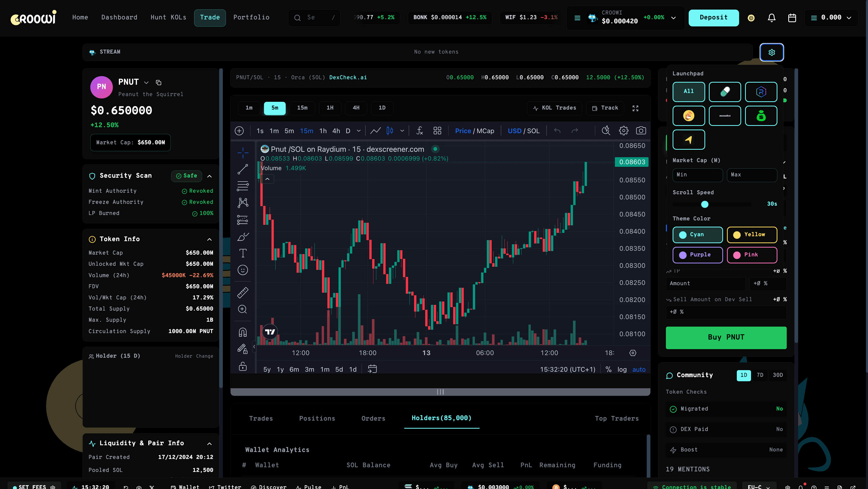Expand chart to fullscreen icon
The height and width of the screenshot is (489, 868).
click(x=635, y=108)
